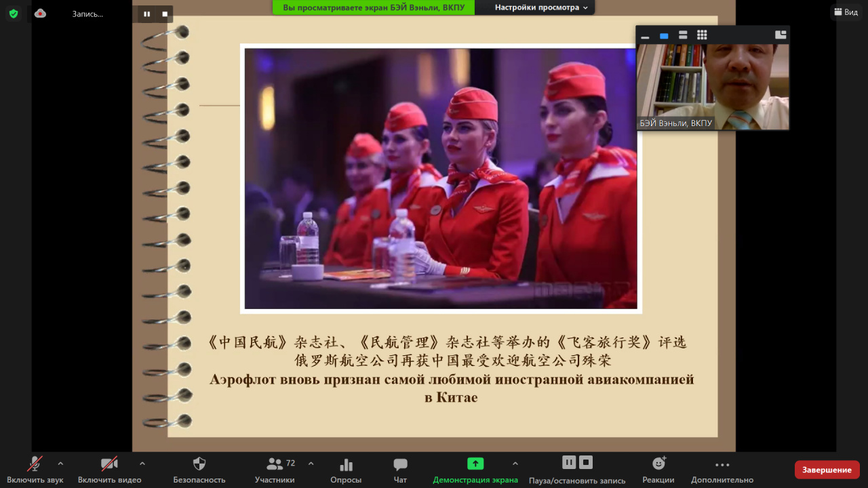
Task: Pause recording using top-left pause button
Action: click(147, 14)
